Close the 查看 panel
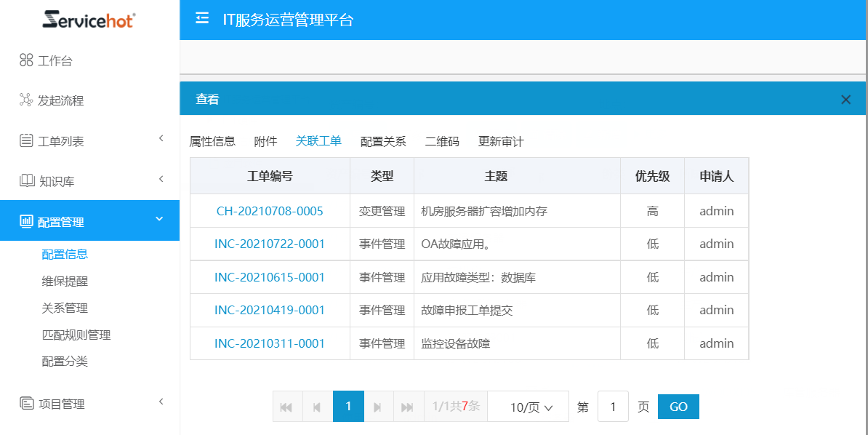 [x=845, y=100]
